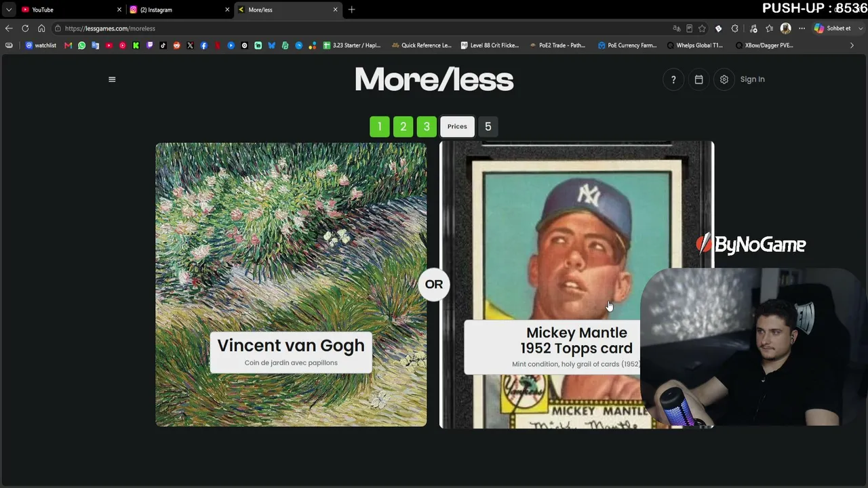Open the Bluesky butterfly bookmark icon
This screenshot has height=488, width=868.
[x=272, y=45]
